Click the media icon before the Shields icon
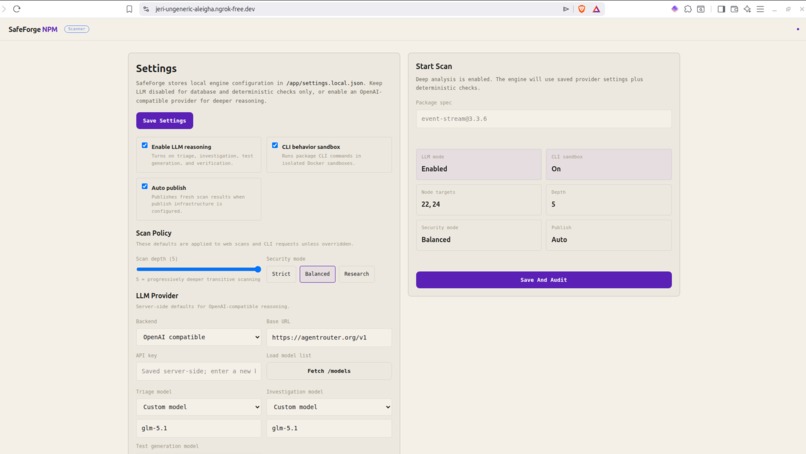806x454 pixels. pyautogui.click(x=566, y=9)
